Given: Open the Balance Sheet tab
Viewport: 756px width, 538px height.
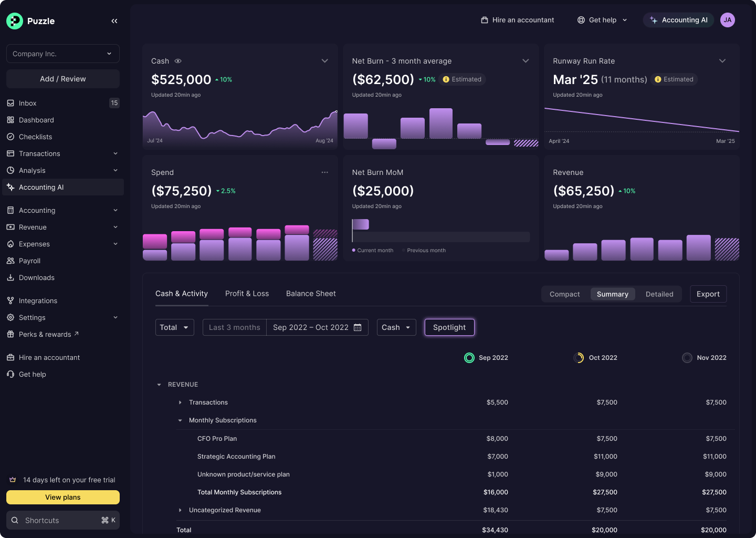Looking at the screenshot, I should (311, 293).
